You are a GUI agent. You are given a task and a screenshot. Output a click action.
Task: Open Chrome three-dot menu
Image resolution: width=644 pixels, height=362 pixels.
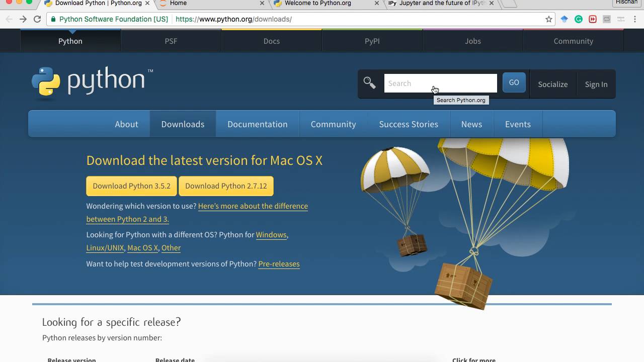coord(634,19)
